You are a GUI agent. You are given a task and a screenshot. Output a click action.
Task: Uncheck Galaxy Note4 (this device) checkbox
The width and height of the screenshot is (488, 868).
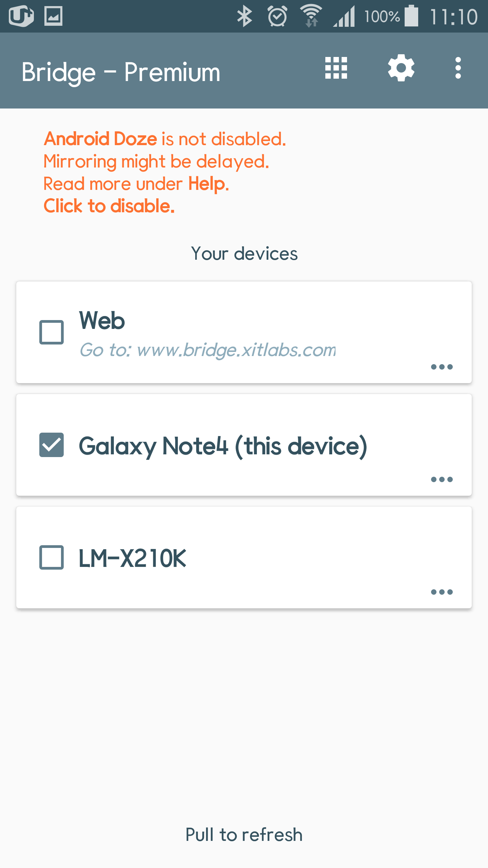[52, 445]
